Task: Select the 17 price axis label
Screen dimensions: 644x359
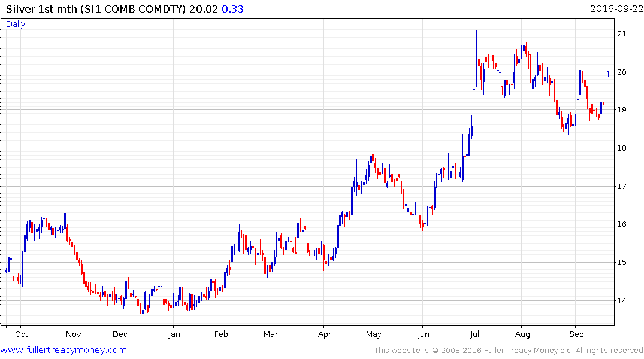Action: tap(622, 186)
